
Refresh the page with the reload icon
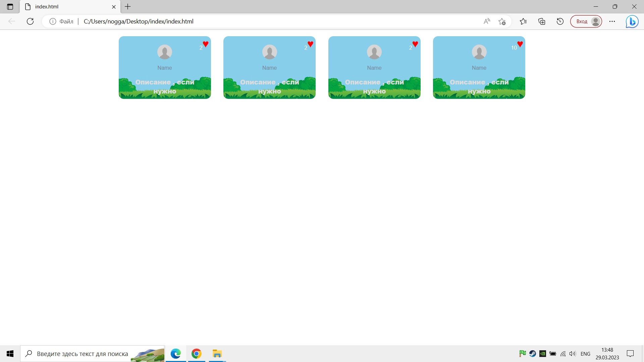[30, 21]
